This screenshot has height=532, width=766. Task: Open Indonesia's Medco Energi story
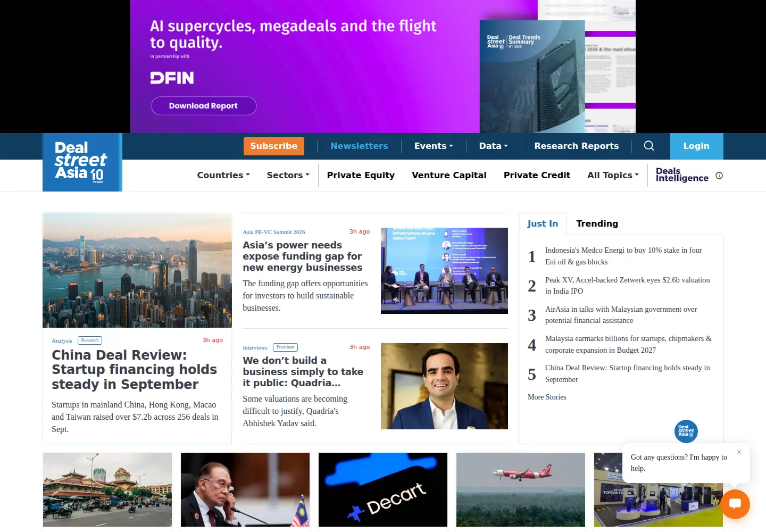(623, 256)
